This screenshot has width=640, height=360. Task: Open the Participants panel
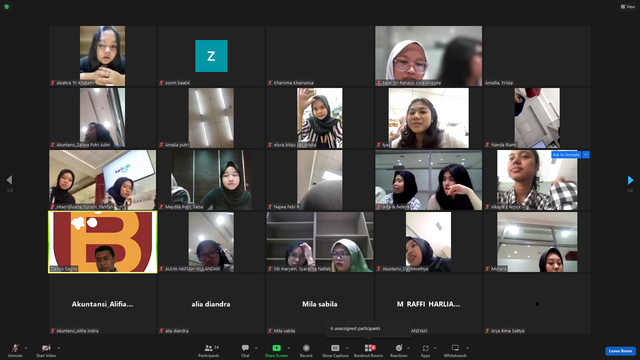(209, 350)
